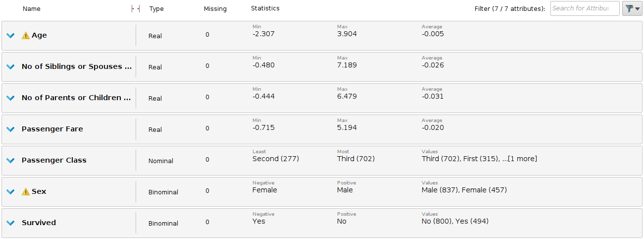644x239 pixels.
Task: Select the Passenger Fare attribute name
Action: coord(52,129)
